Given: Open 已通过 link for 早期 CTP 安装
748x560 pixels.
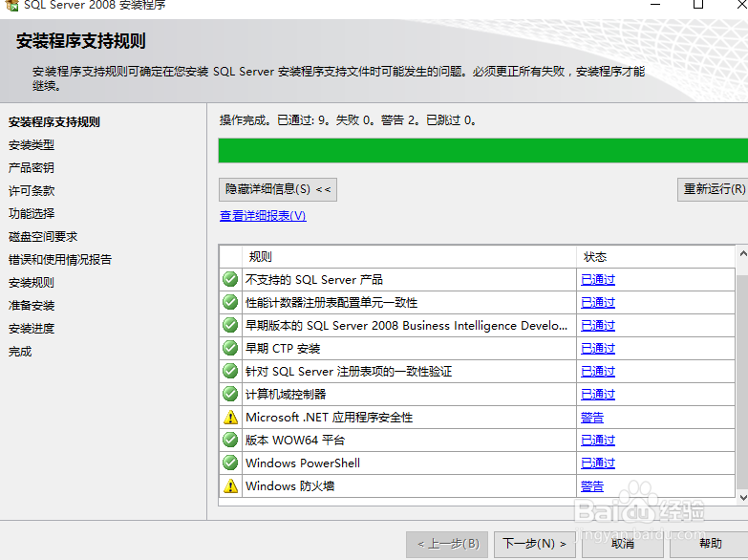Looking at the screenshot, I should tap(598, 349).
